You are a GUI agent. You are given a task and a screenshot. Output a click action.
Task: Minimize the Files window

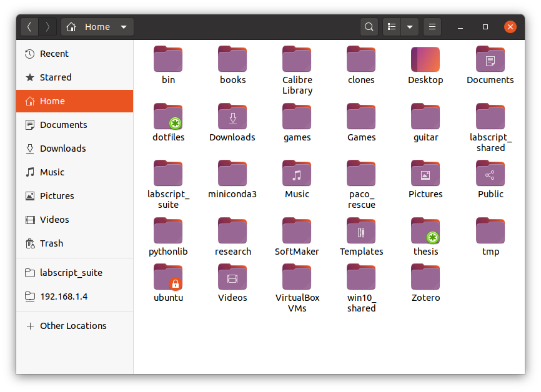click(460, 27)
